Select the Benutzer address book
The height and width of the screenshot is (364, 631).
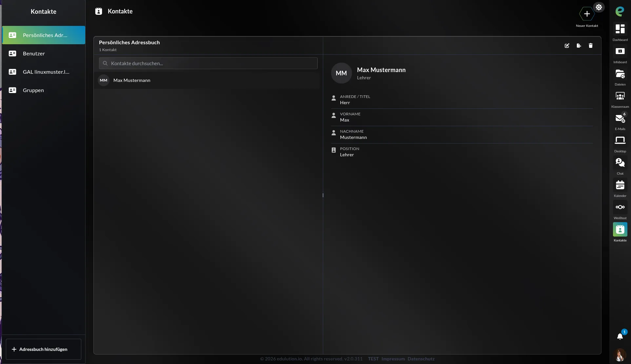click(x=44, y=53)
